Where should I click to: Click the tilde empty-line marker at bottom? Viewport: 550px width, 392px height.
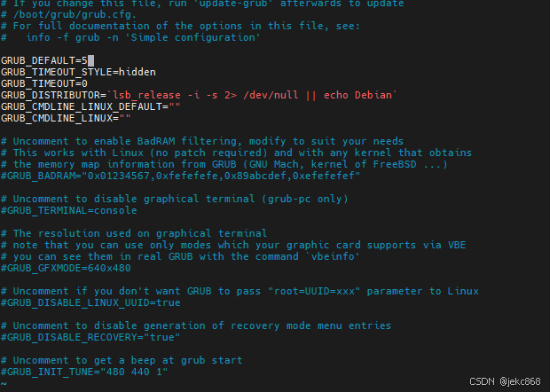tap(4, 384)
